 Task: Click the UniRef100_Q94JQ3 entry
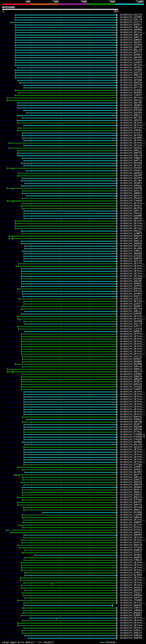(131, 100)
